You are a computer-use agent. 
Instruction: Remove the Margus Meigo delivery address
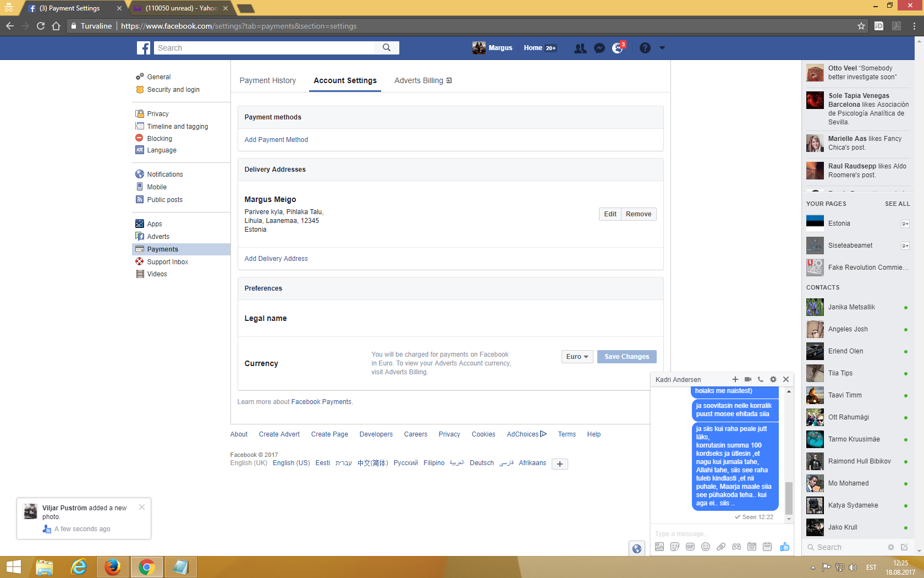click(639, 214)
